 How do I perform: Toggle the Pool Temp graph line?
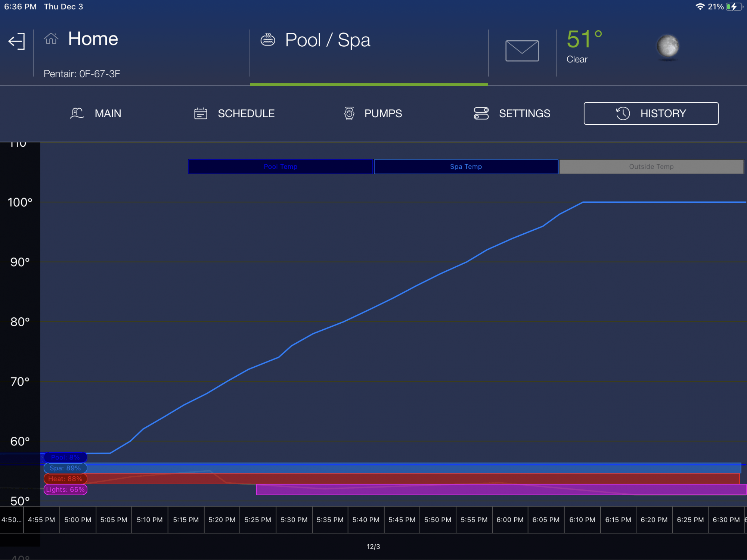[280, 167]
